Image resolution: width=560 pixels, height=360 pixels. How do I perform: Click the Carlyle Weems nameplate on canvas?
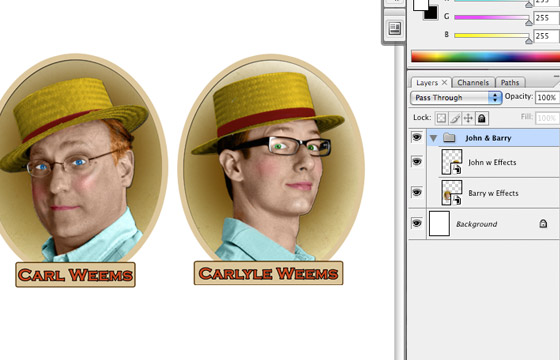pyautogui.click(x=268, y=273)
